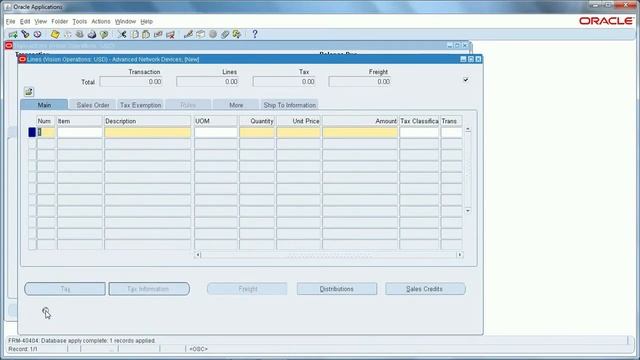Click the Transaction total field

(131, 82)
